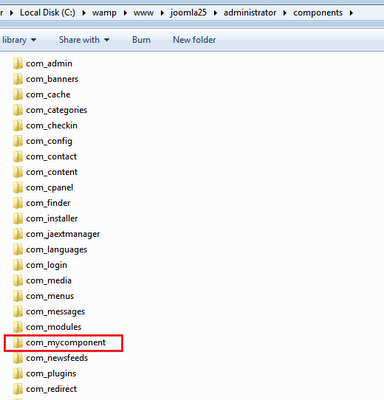Select the com_categories folder icon
Image resolution: width=384 pixels, height=400 pixels.
pos(18,110)
